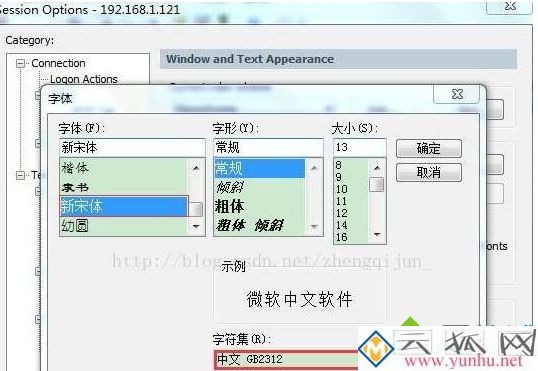
Task: Select 粗体 倾斜 in the style list
Action: [259, 225]
